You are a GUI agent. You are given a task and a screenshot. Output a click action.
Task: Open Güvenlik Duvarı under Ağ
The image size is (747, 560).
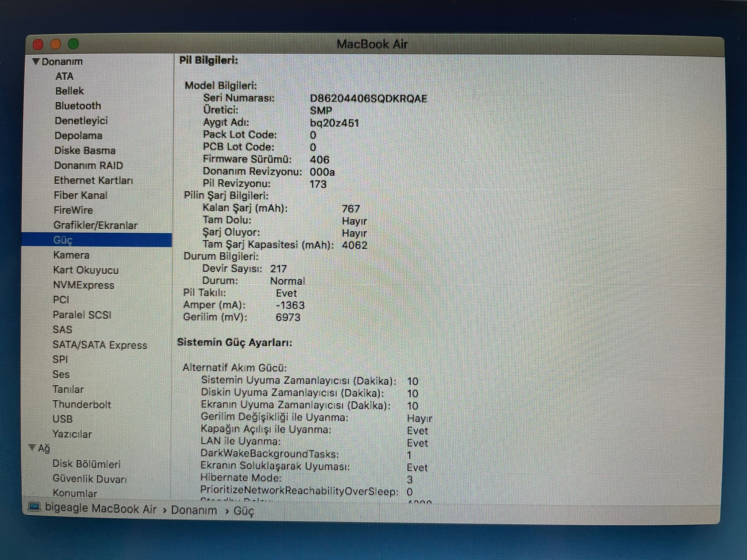(x=89, y=479)
